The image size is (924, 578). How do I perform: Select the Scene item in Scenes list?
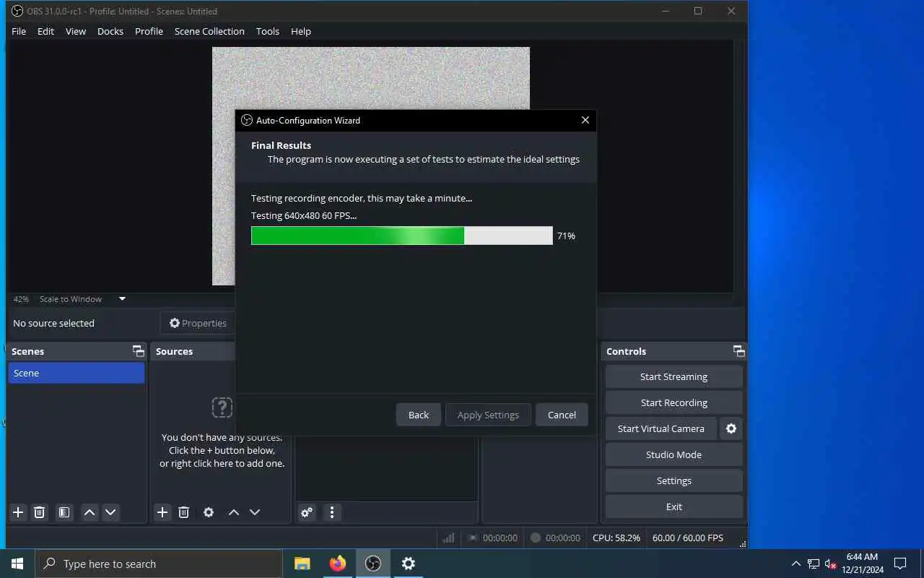coord(76,373)
